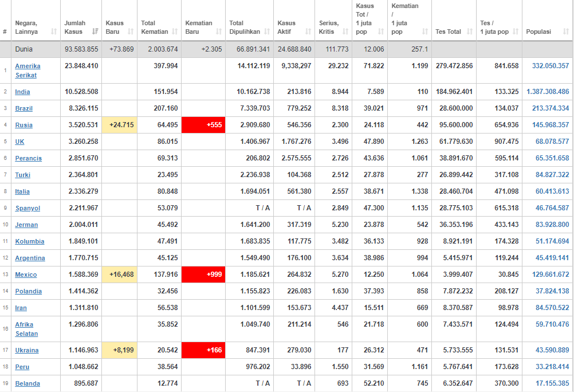Viewport: 574px width, 392px height.
Task: Open population link 60.413.613 for Italia
Action: click(x=552, y=191)
